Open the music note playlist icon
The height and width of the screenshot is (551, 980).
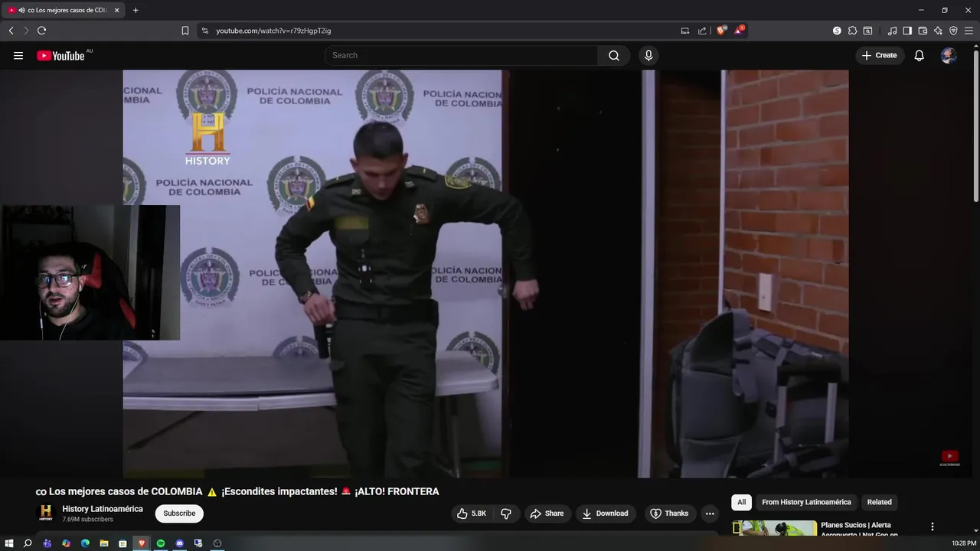892,31
